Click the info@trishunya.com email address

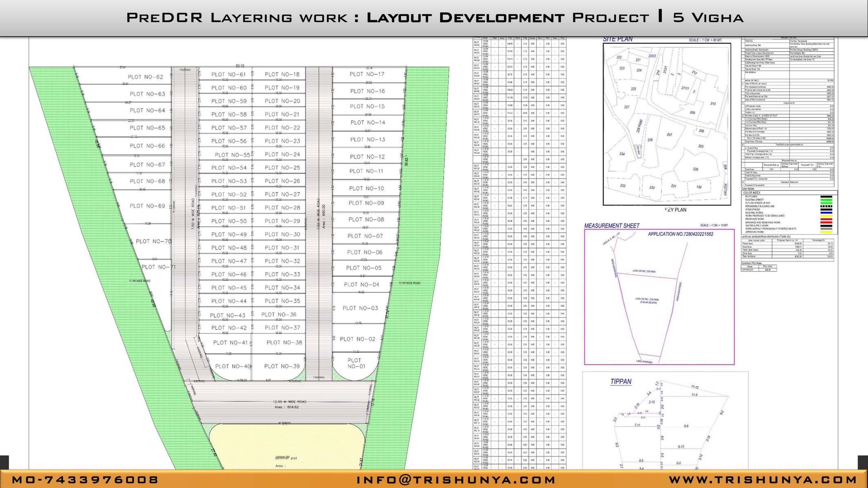[x=456, y=479]
